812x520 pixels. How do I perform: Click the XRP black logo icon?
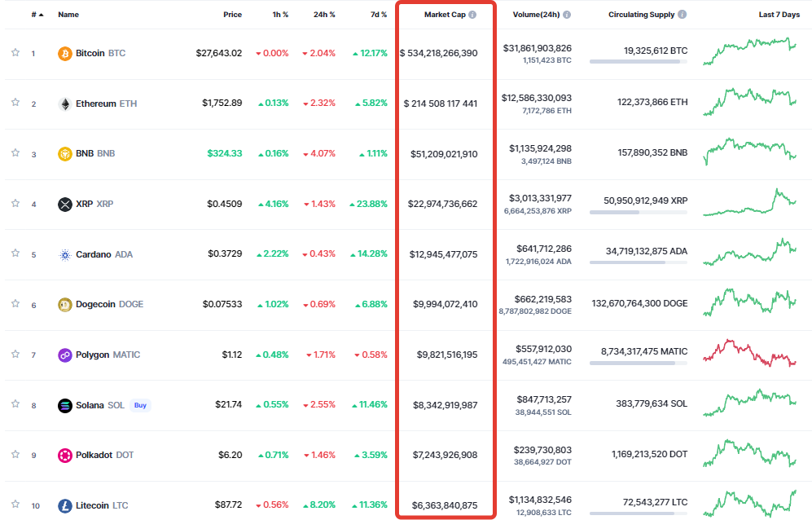(65, 204)
